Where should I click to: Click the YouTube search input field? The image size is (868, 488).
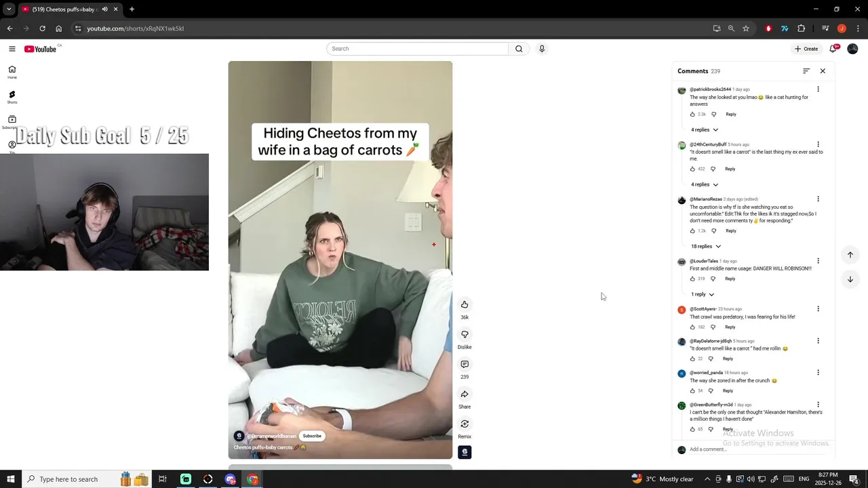pos(418,49)
